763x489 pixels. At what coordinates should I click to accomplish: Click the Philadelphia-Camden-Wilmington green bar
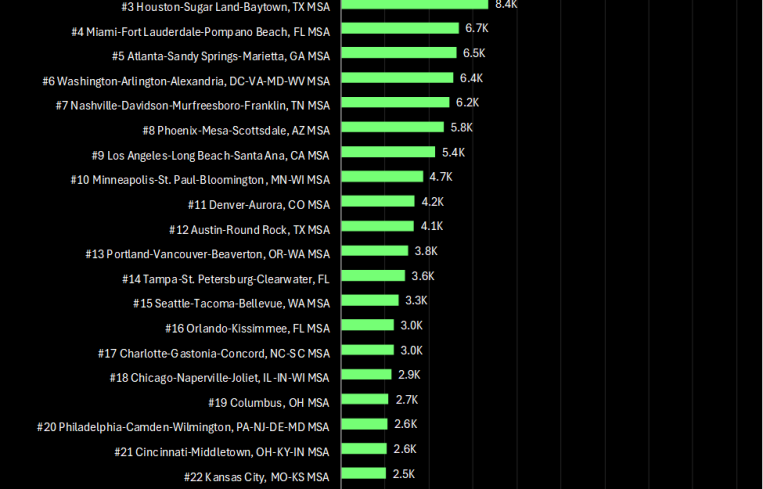364,424
